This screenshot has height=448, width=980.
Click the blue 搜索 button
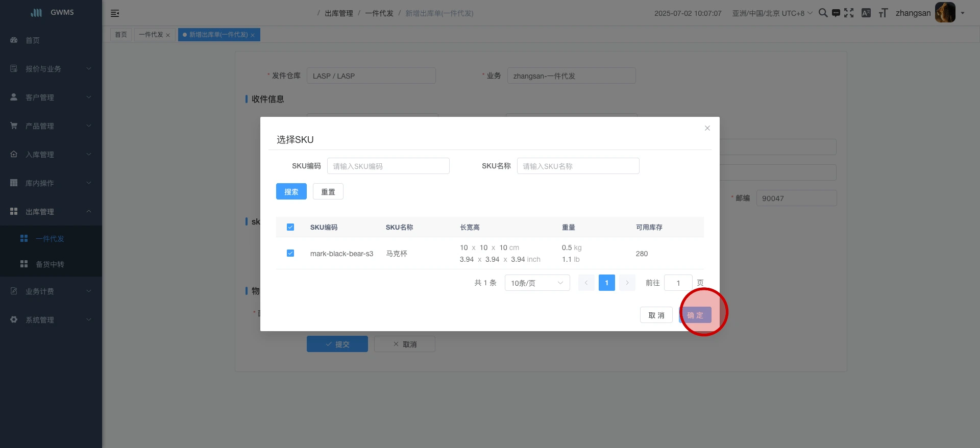point(291,192)
